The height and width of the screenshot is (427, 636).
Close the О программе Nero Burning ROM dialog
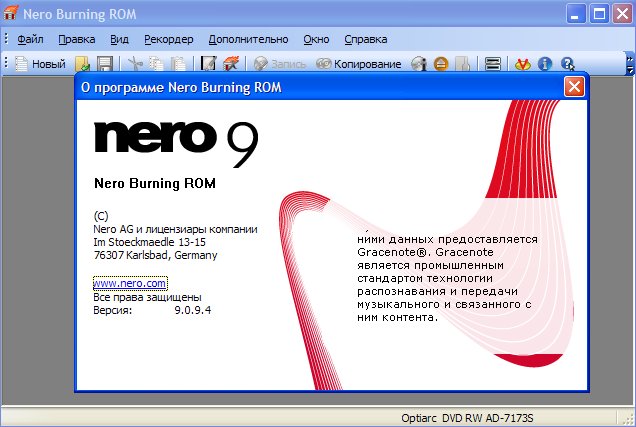click(x=574, y=87)
